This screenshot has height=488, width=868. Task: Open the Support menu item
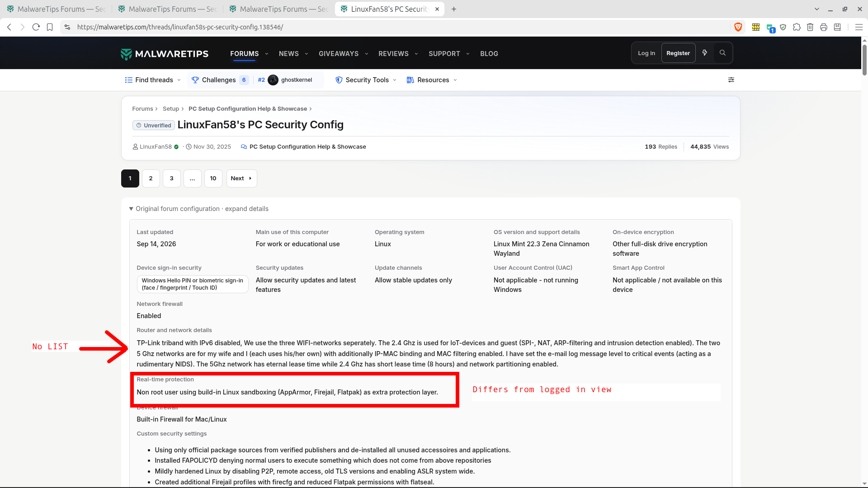pyautogui.click(x=444, y=54)
